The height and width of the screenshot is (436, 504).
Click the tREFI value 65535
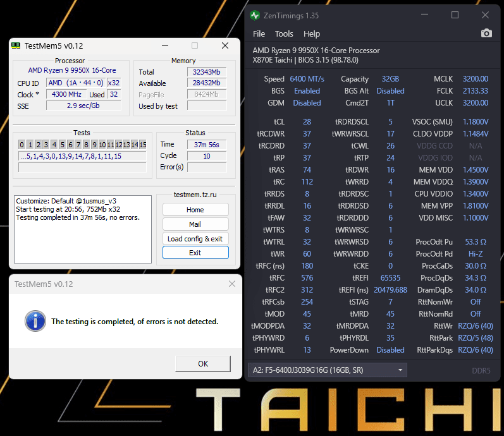pos(390,278)
